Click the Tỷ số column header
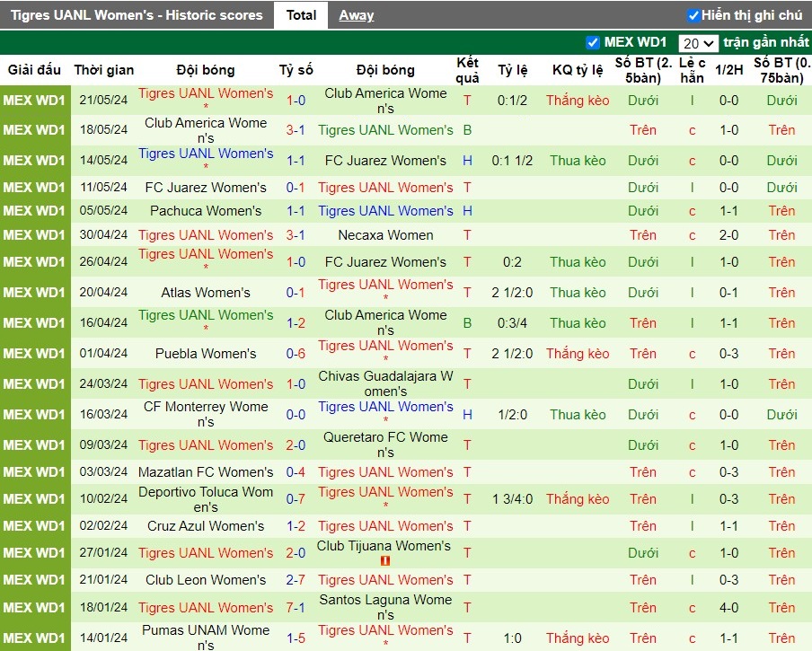812x651 pixels. tap(296, 70)
